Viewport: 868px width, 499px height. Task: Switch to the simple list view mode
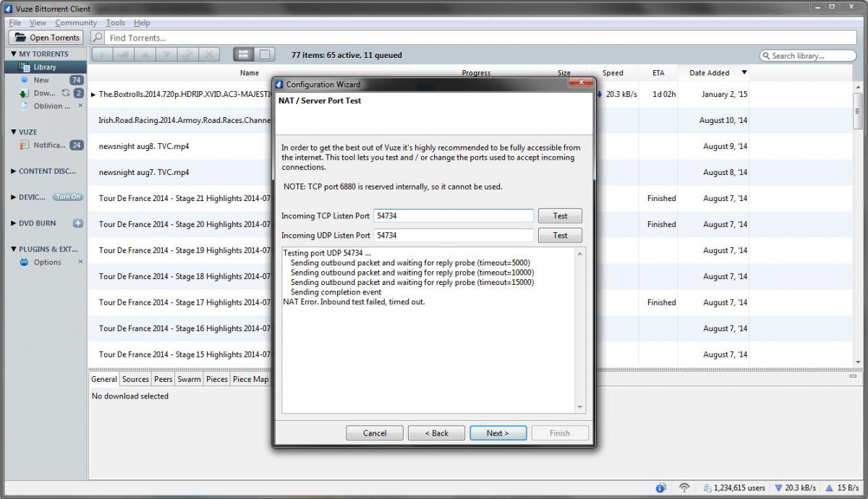[244, 54]
